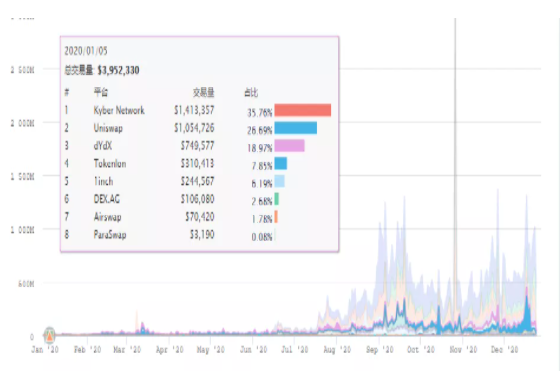
Task: Click the ParaSwap platform name
Action: (x=110, y=235)
